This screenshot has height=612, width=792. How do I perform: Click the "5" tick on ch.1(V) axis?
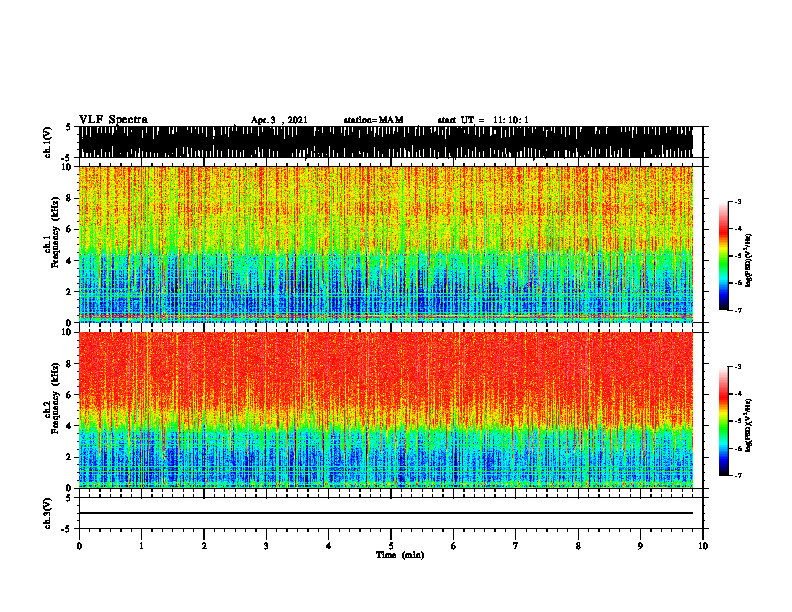(x=69, y=128)
